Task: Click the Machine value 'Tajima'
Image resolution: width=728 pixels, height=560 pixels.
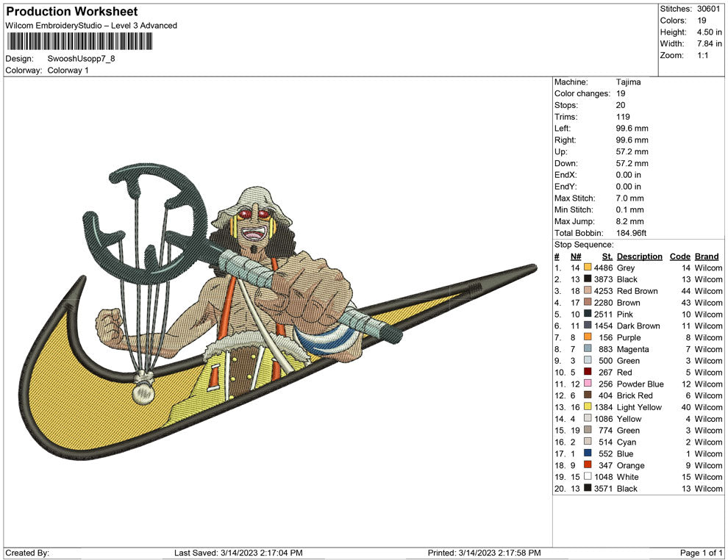Action: tap(628, 82)
